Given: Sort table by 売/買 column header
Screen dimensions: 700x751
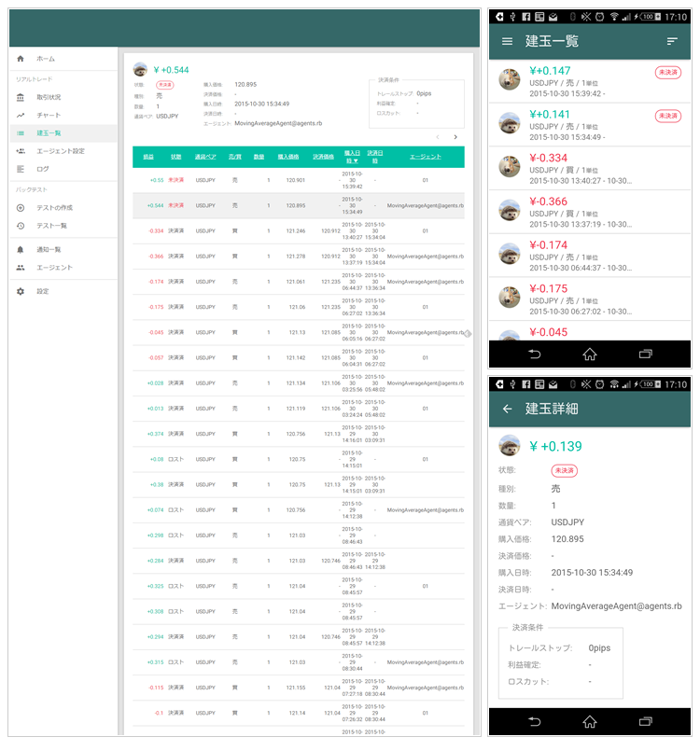Looking at the screenshot, I should click(x=235, y=157).
